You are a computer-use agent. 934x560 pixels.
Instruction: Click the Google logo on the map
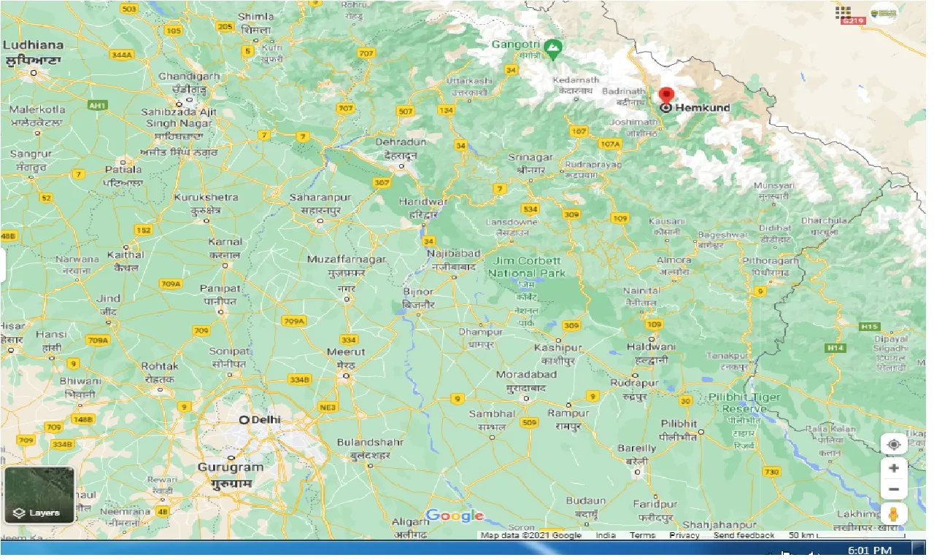455,516
